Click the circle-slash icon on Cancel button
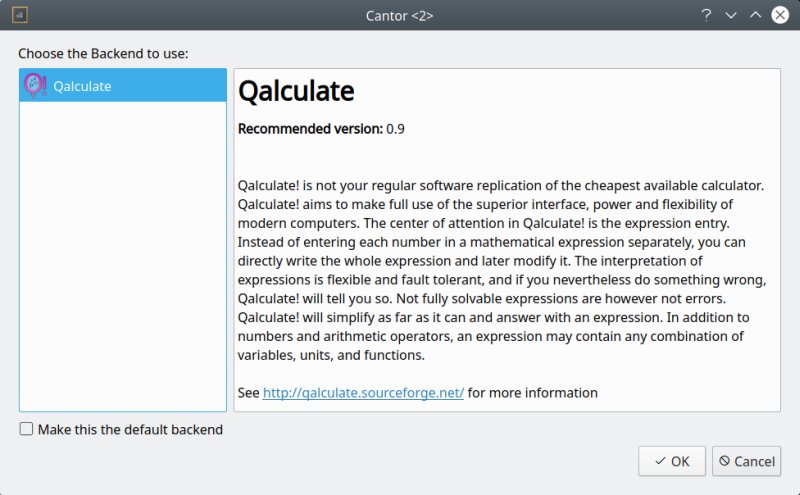This screenshot has width=800, height=495. pos(724,461)
